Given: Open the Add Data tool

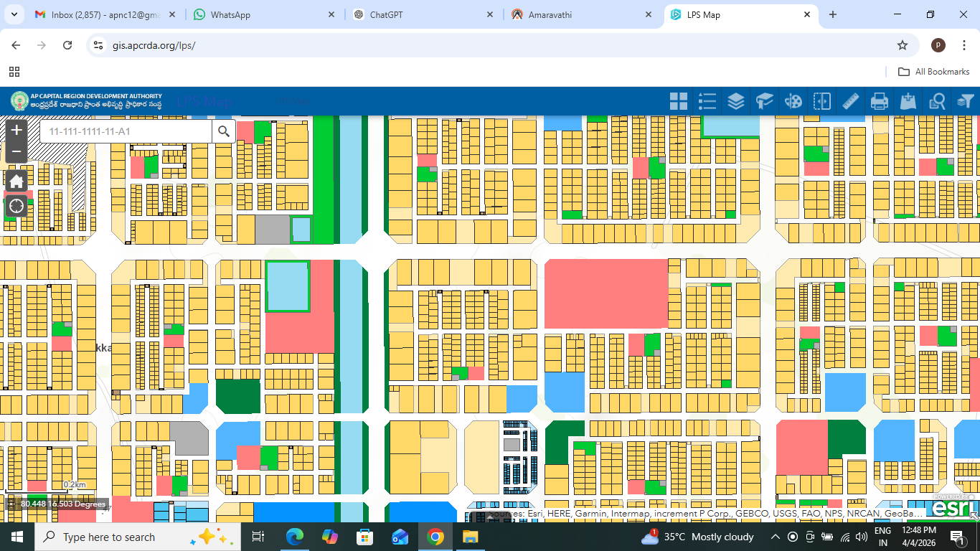Looking at the screenshot, I should pos(908,101).
